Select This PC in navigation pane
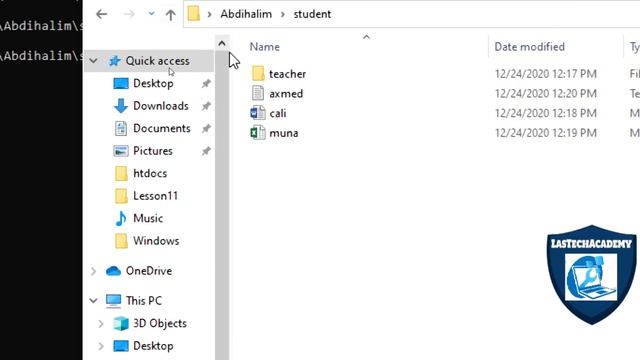This screenshot has width=640, height=360. click(144, 300)
